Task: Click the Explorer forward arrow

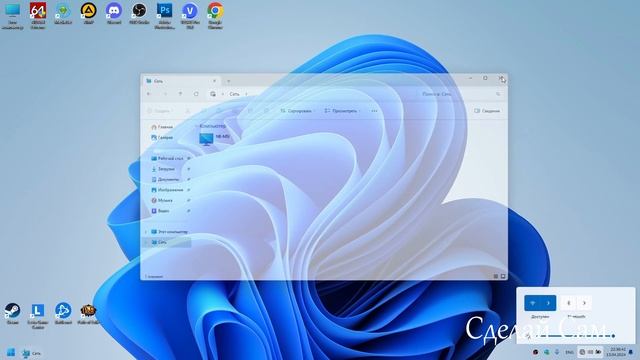Action: pyautogui.click(x=165, y=94)
